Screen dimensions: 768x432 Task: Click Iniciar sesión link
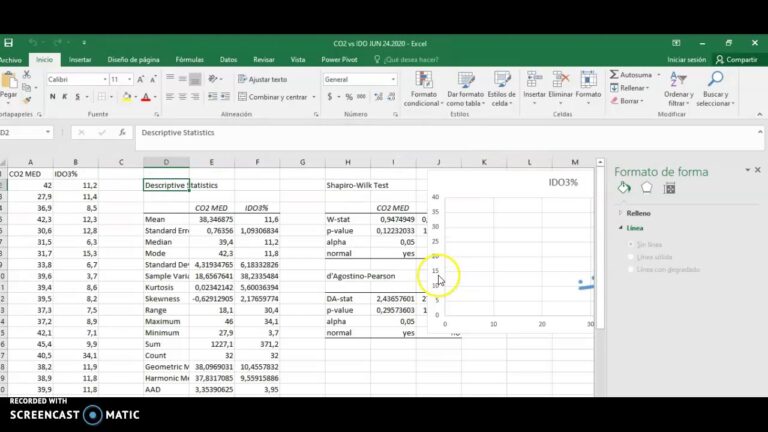tap(687, 60)
